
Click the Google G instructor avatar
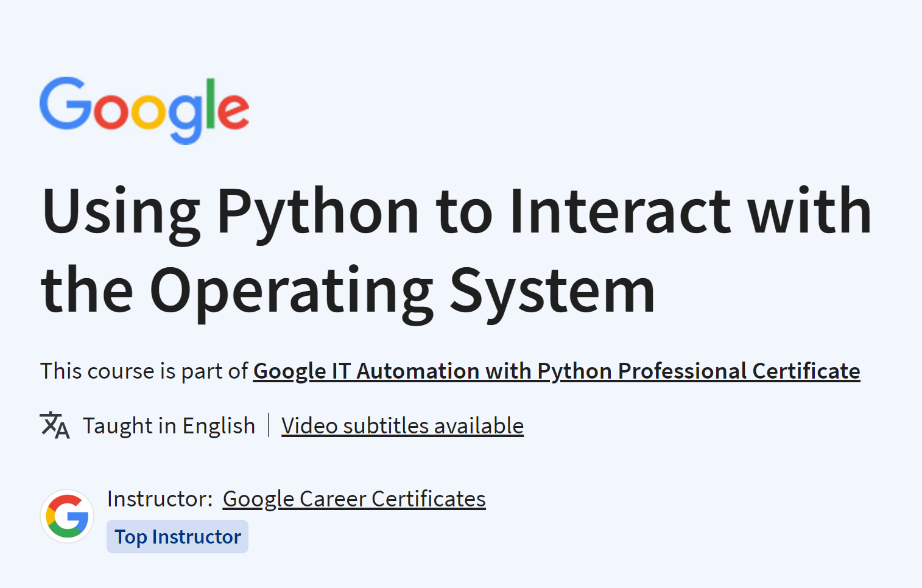coord(67,516)
